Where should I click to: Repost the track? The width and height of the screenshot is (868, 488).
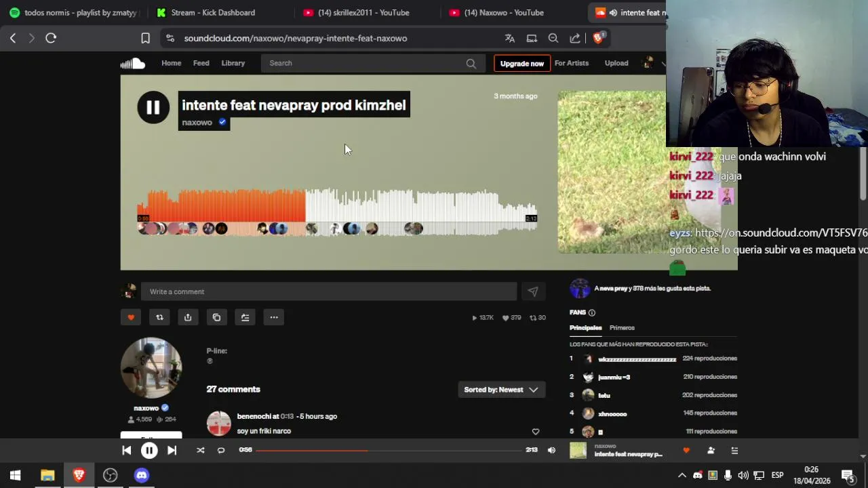[159, 317]
